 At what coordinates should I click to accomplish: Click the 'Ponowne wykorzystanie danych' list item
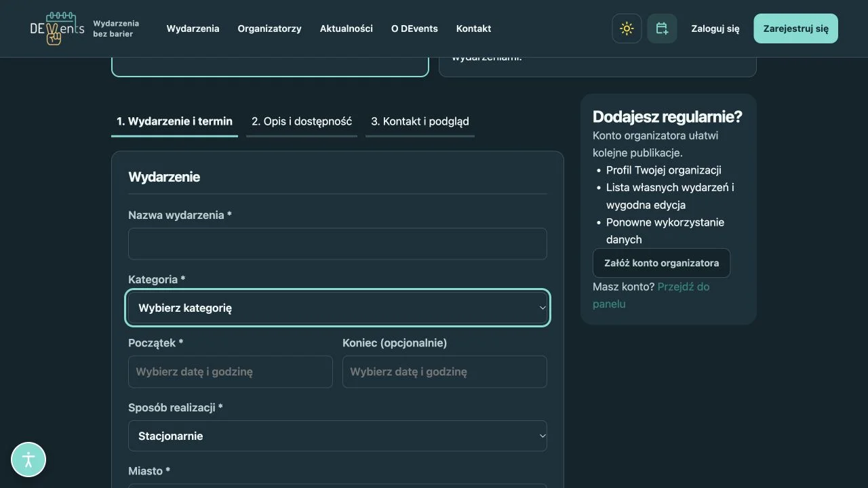click(x=665, y=231)
